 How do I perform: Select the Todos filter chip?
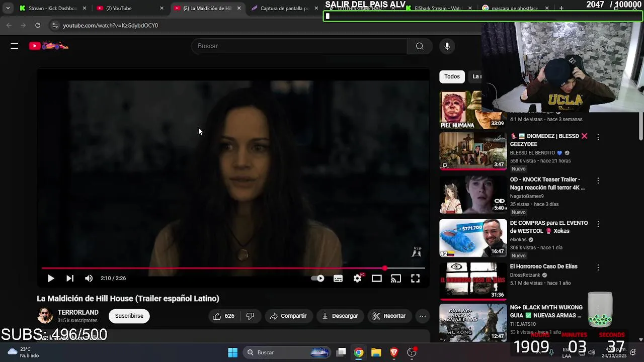(452, 76)
